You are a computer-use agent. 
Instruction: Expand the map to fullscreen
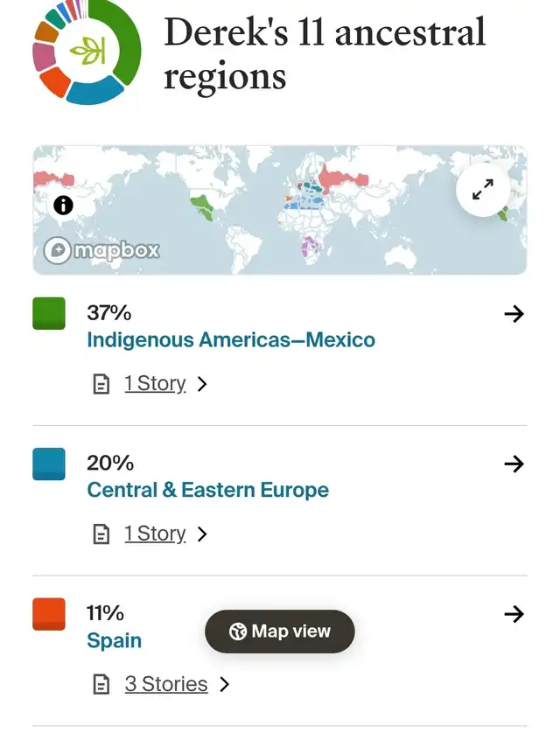click(483, 189)
